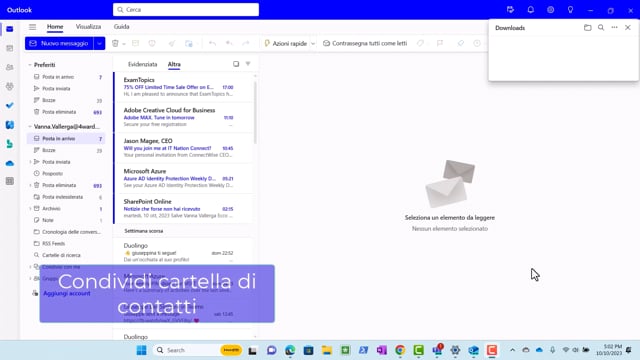Expand the Azioni rapide dropdown arrow
Image resolution: width=640 pixels, height=360 pixels.
(313, 44)
